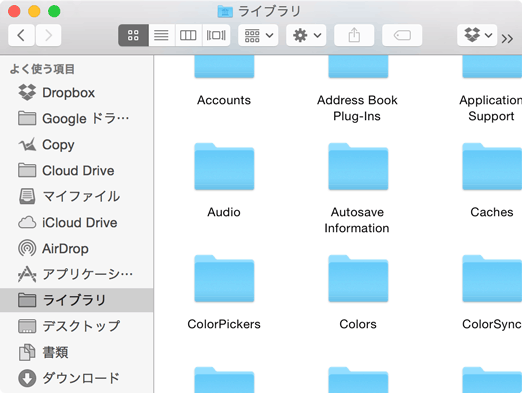The width and height of the screenshot is (522, 393).
Task: Open Copy in the sidebar
Action: pos(77,145)
